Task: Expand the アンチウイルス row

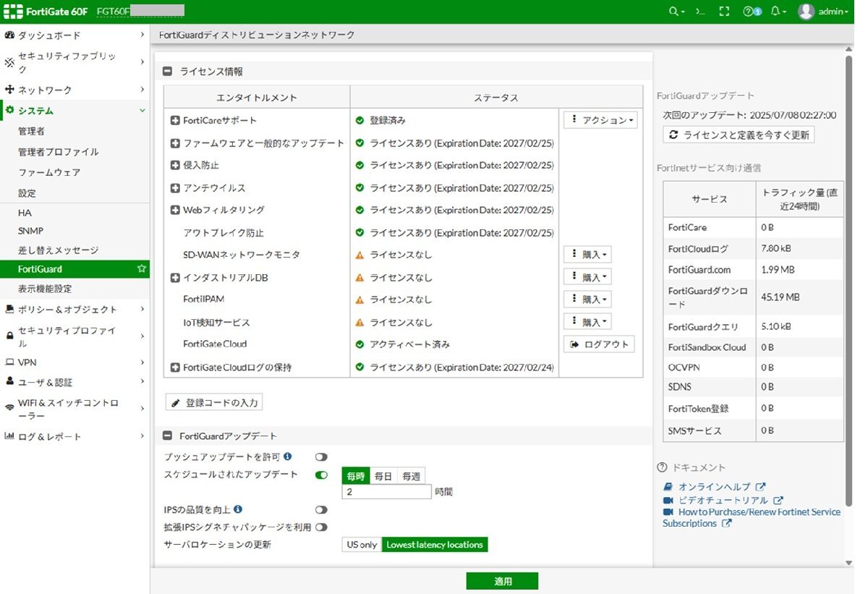Action: tap(175, 188)
